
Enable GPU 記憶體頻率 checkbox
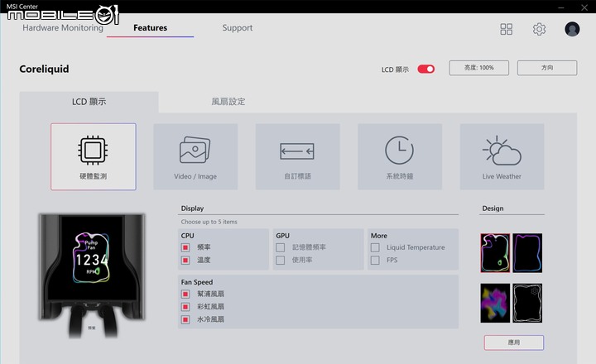(280, 247)
